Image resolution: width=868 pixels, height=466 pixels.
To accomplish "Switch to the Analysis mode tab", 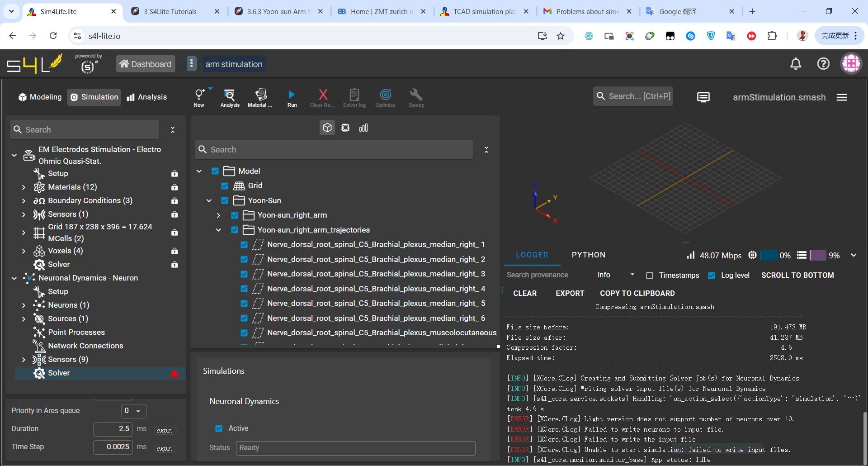I will [x=147, y=97].
